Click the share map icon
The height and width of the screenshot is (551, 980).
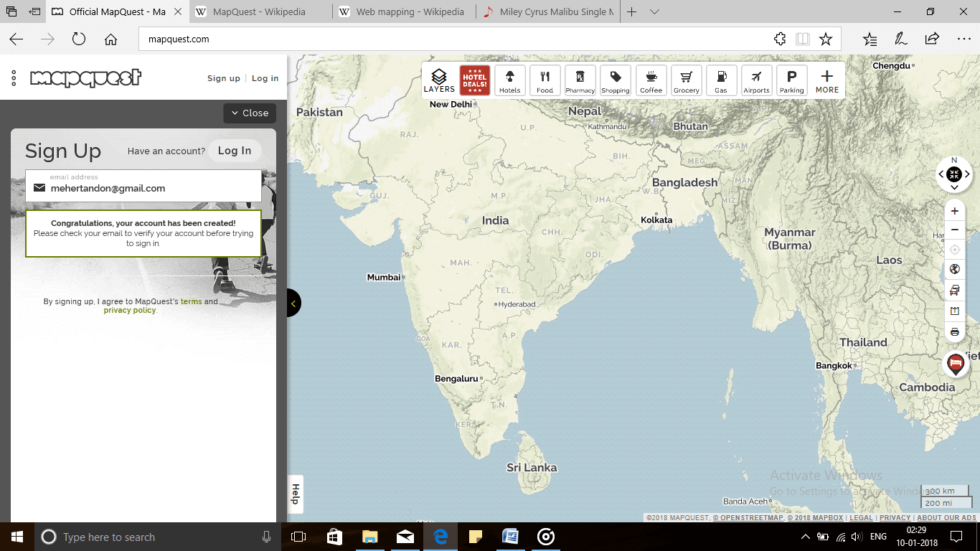(x=954, y=311)
